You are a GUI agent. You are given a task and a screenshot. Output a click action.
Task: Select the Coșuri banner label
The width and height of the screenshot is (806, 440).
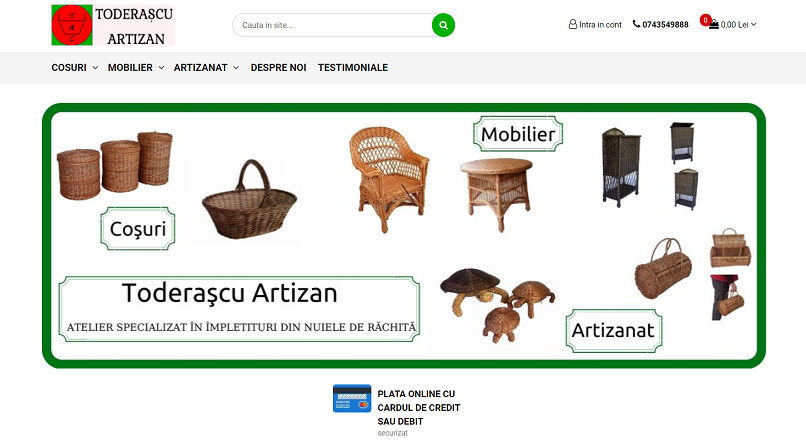tap(138, 229)
